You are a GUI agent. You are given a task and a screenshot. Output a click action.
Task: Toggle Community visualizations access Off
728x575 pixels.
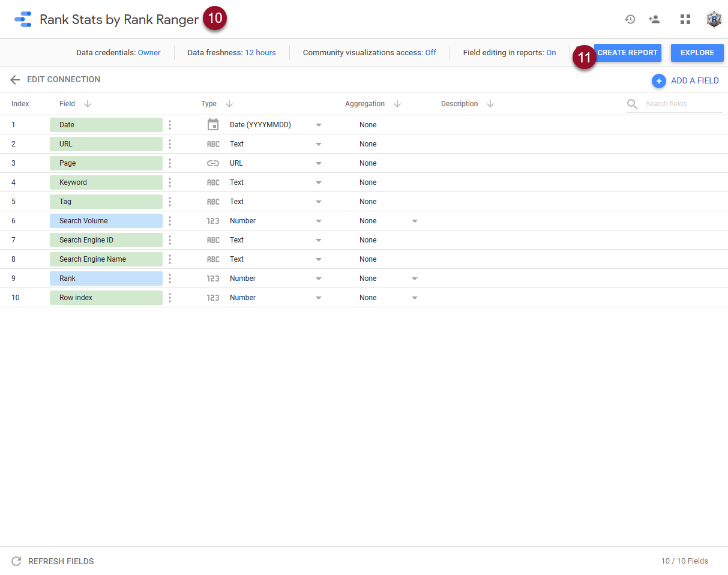pyautogui.click(x=430, y=53)
